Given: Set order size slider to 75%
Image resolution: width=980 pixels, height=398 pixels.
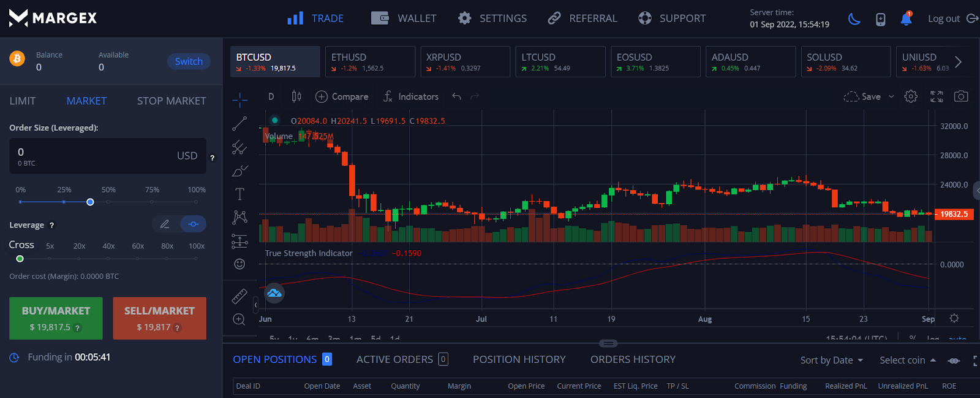Looking at the screenshot, I should click(153, 202).
